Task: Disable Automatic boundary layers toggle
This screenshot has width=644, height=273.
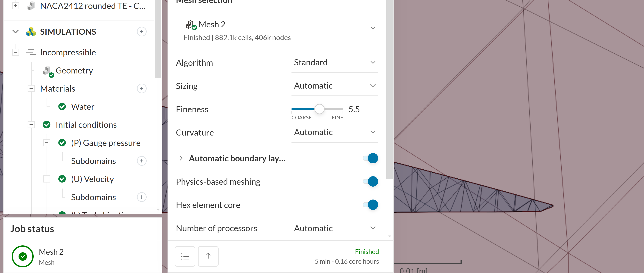Action: pos(370,158)
